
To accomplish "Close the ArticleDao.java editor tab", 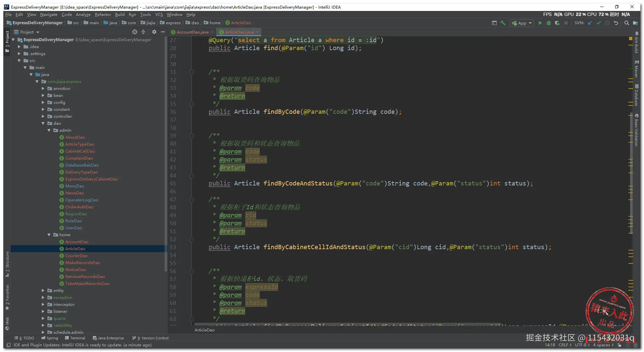I will pyautogui.click(x=257, y=32).
